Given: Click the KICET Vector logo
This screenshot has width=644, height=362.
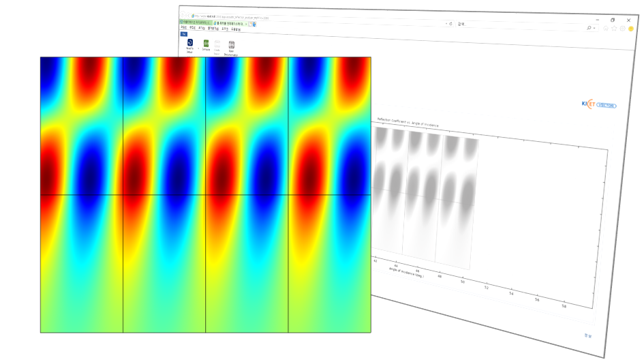Looking at the screenshot, I should click(598, 105).
